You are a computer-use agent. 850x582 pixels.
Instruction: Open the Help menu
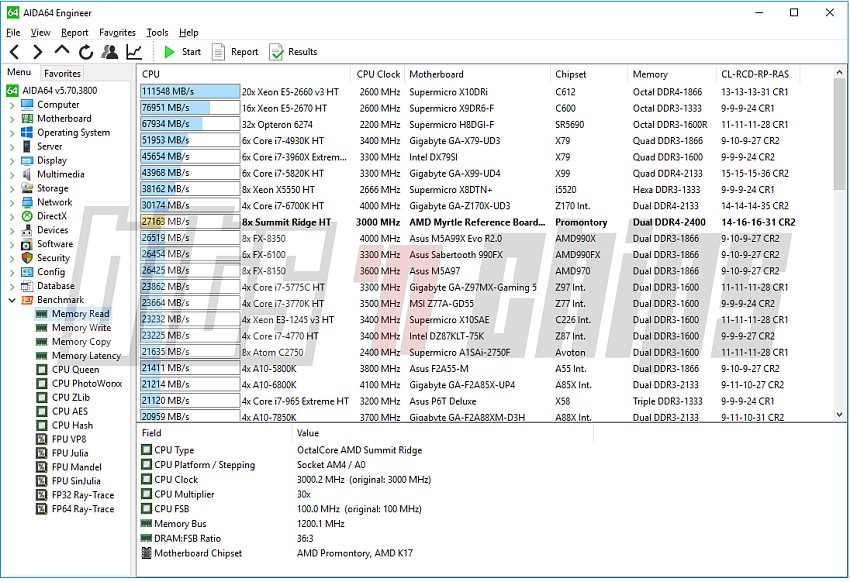click(189, 33)
